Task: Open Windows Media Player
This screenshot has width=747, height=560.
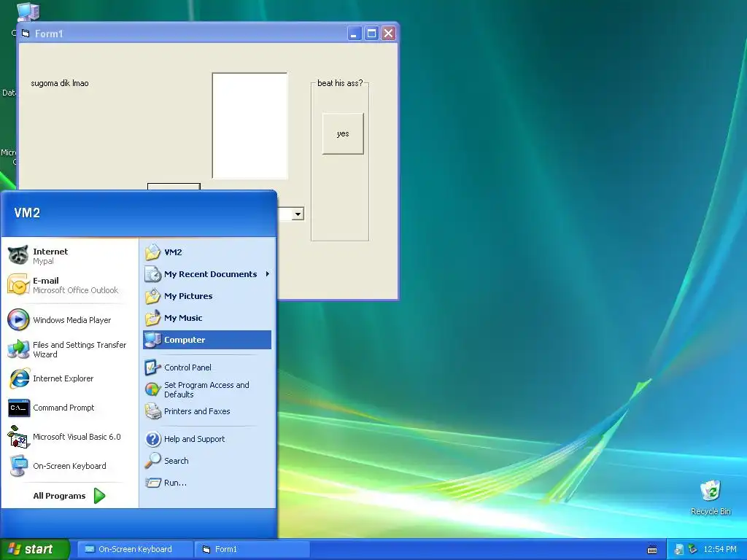Action: (68, 320)
